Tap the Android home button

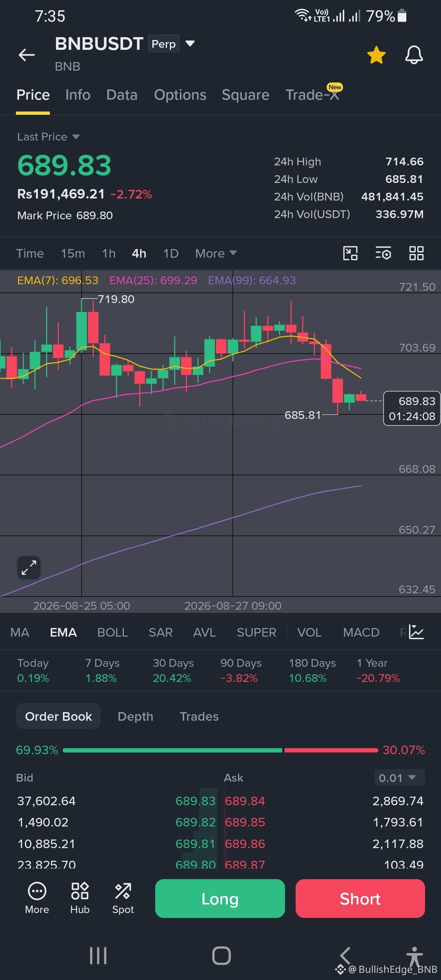pyautogui.click(x=221, y=955)
